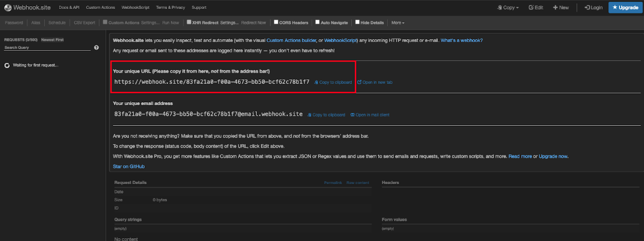This screenshot has height=241, width=644.
Task: Click Open in mail client link
Action: click(x=370, y=115)
